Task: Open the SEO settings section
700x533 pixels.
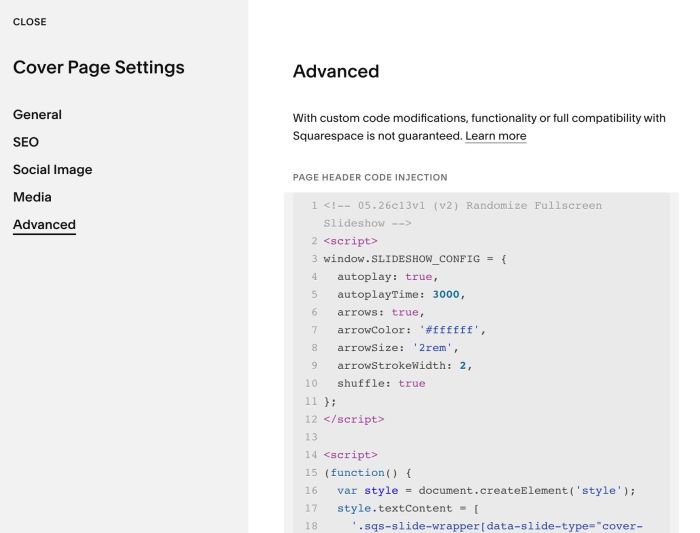Action: [x=26, y=142]
